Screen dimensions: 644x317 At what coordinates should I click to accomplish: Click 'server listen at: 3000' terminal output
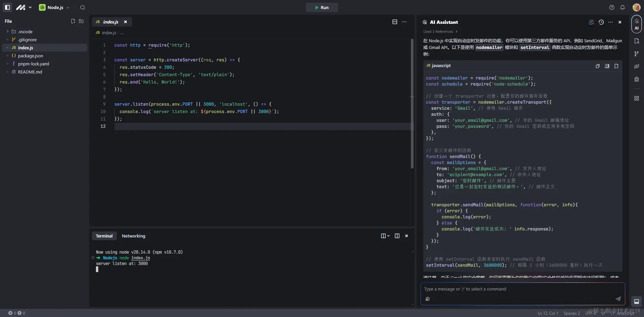[122, 264]
